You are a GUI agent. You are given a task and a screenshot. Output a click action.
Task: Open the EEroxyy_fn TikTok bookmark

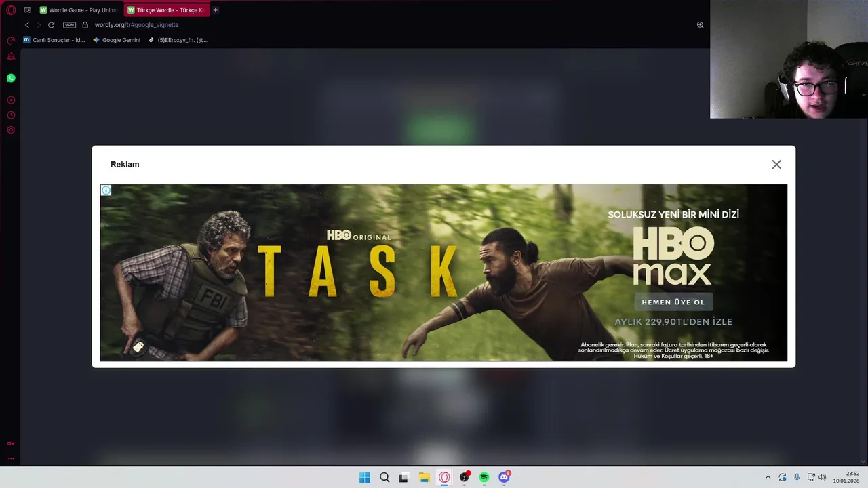pos(178,40)
